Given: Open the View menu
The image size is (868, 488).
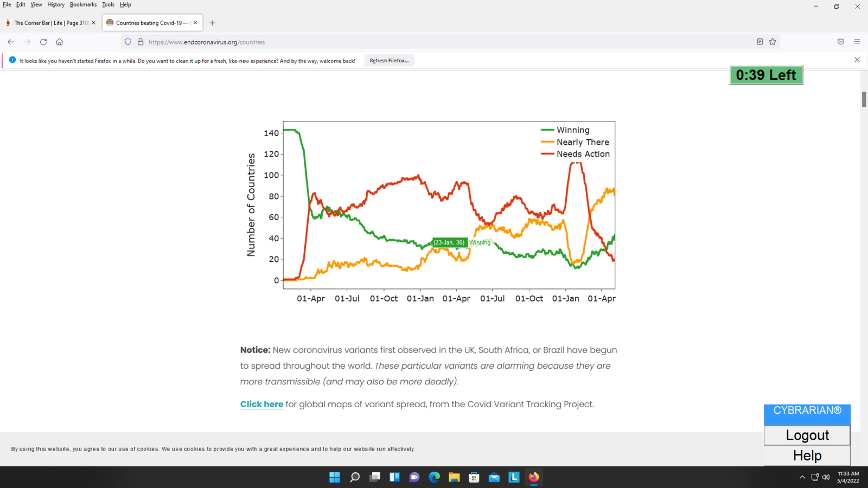Looking at the screenshot, I should (36, 4).
